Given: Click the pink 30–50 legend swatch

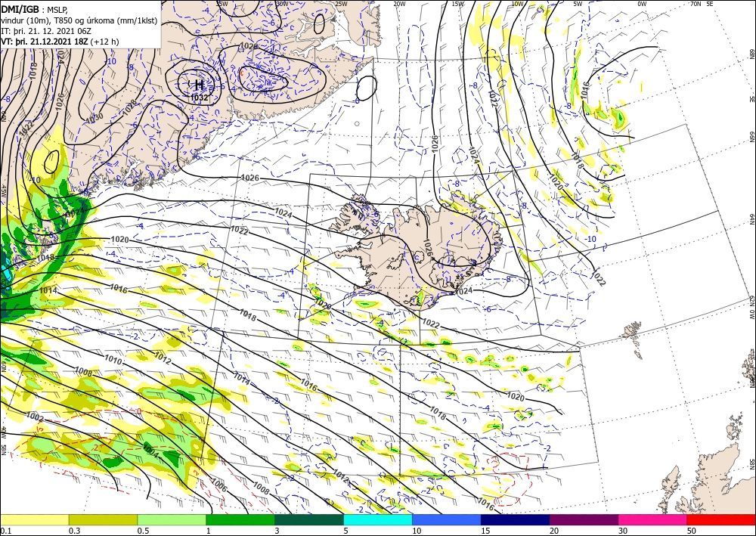Looking at the screenshot, I should pyautogui.click(x=653, y=519).
